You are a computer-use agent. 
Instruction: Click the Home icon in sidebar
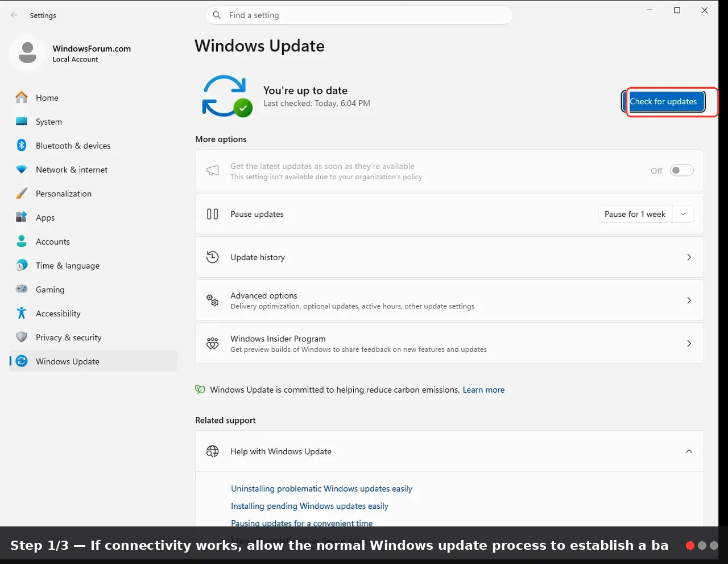[x=22, y=98]
